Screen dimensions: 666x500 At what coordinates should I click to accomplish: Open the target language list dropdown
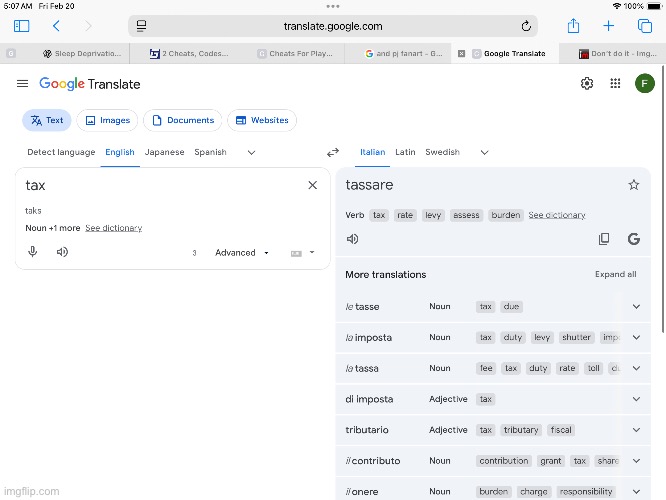tap(484, 153)
